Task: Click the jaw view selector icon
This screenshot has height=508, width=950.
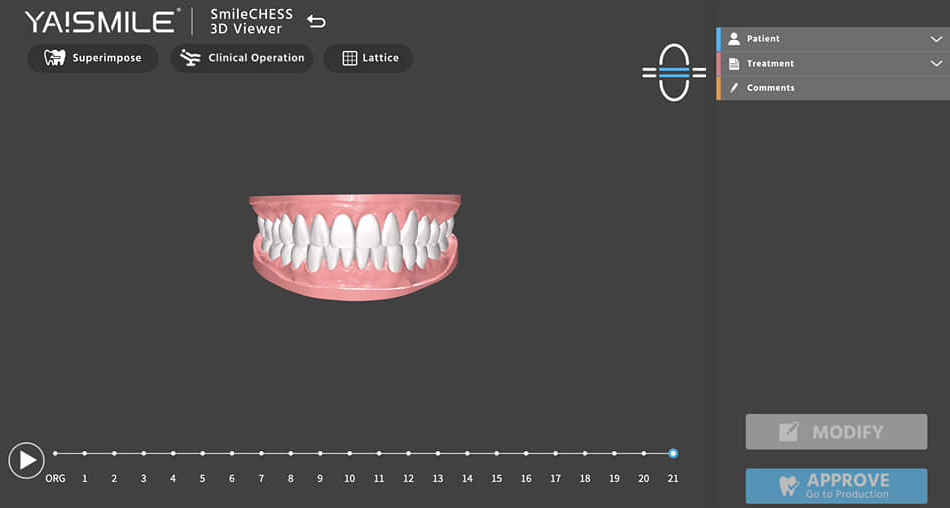Action: (x=674, y=72)
